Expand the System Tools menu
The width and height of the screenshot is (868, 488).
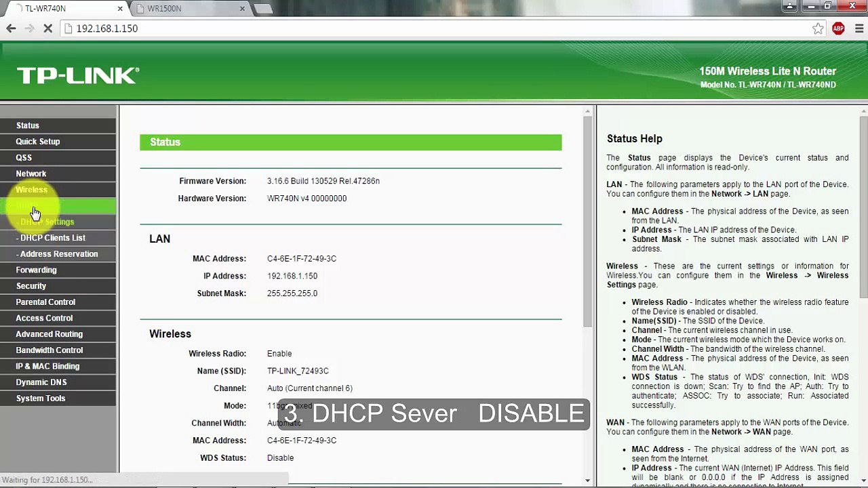pos(41,399)
